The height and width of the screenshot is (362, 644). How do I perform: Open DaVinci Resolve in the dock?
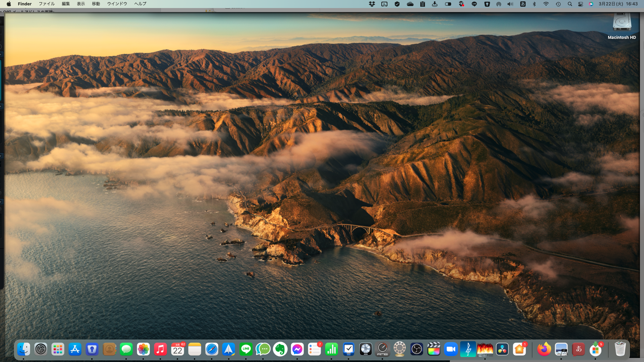pyautogui.click(x=502, y=349)
